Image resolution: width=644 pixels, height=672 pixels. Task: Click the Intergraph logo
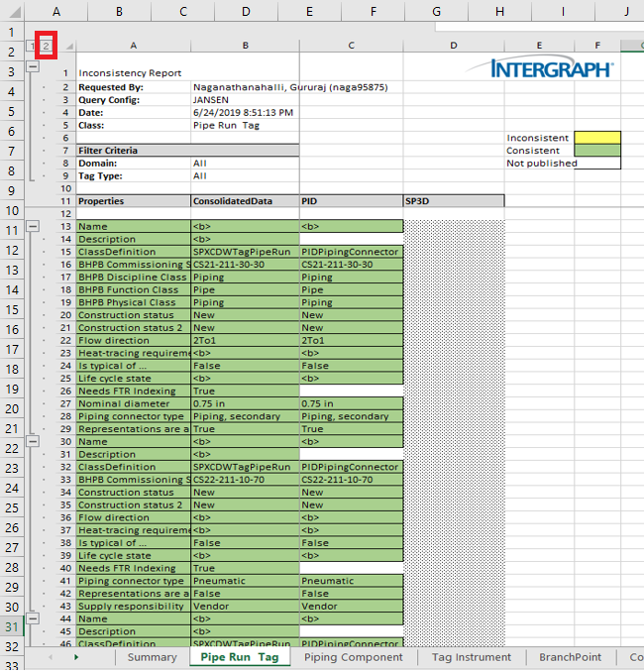tap(551, 69)
